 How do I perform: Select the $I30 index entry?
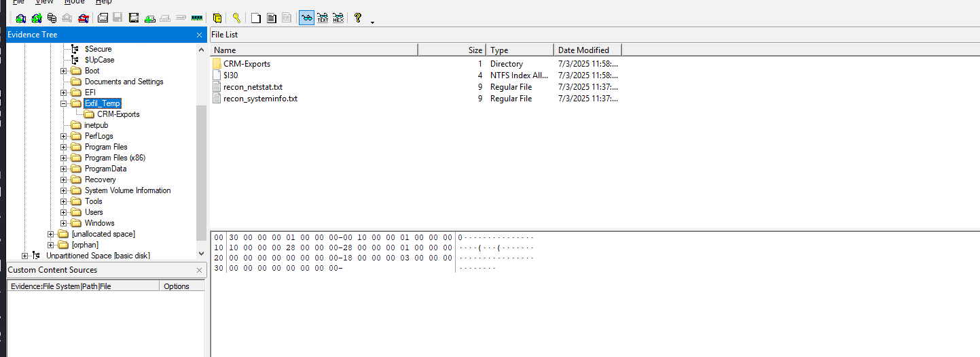coord(231,75)
